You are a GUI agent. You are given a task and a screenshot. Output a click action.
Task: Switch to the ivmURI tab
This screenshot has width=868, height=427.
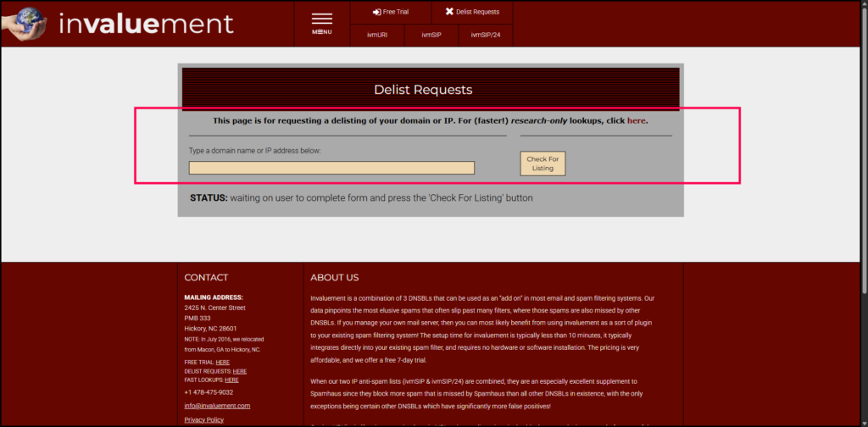[x=377, y=36]
